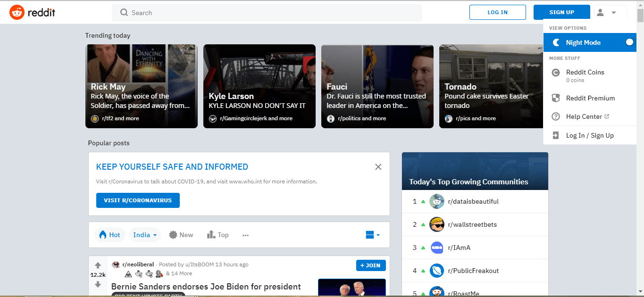The width and height of the screenshot is (644, 297).
Task: Downvote the Bernie Sanders post
Action: pyautogui.click(x=98, y=284)
